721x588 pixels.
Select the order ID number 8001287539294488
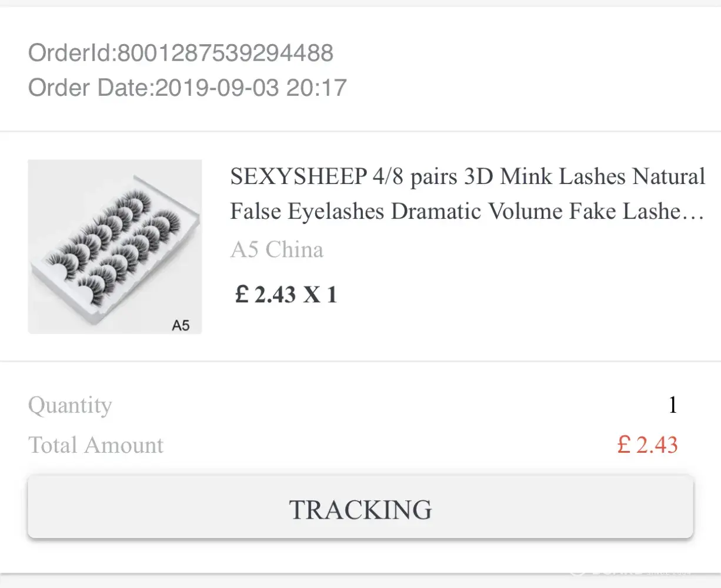click(x=225, y=54)
